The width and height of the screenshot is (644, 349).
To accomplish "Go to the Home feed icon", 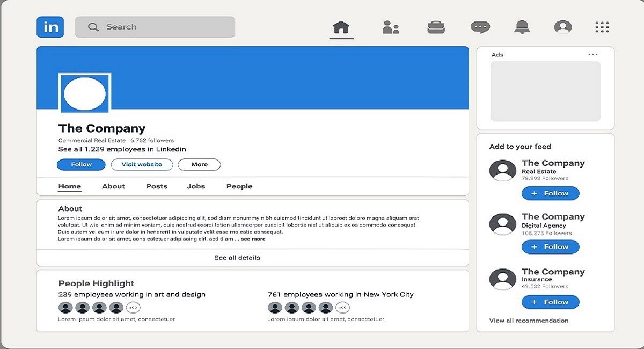I will (x=341, y=27).
